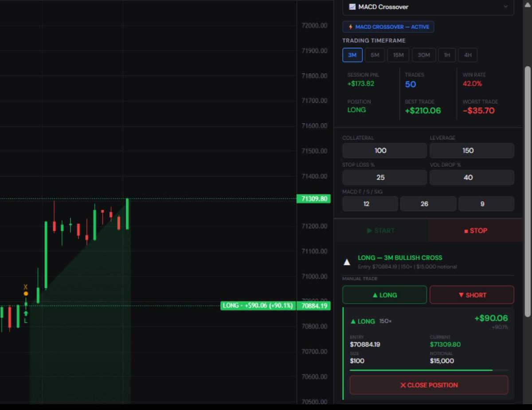Viewport: 532px width, 410px height.
Task: Click the notional value $15,000
Action: click(x=442, y=361)
